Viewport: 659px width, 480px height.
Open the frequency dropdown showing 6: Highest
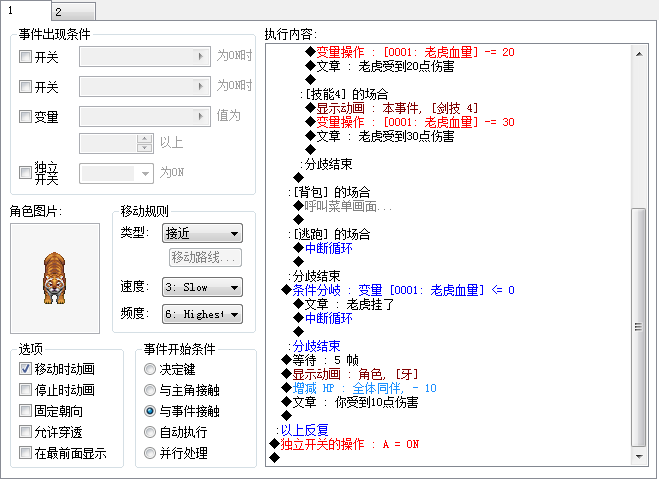202,314
